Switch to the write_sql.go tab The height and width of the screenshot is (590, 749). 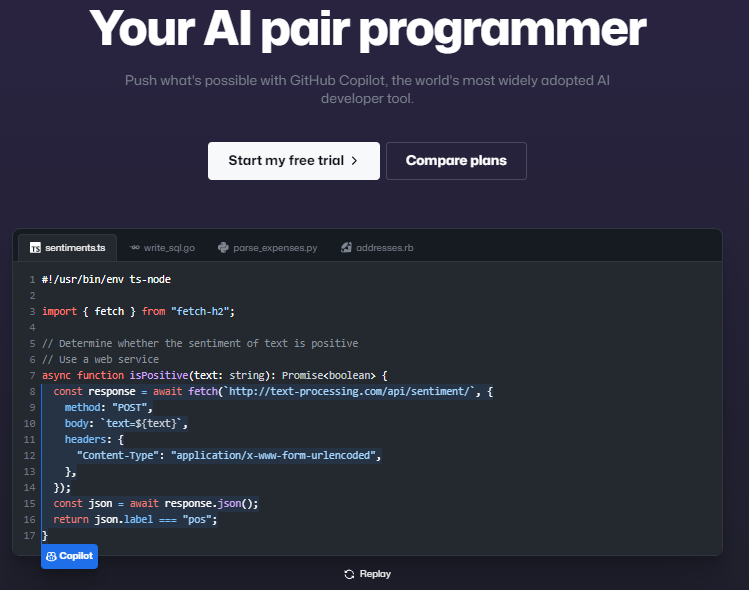tap(162, 247)
